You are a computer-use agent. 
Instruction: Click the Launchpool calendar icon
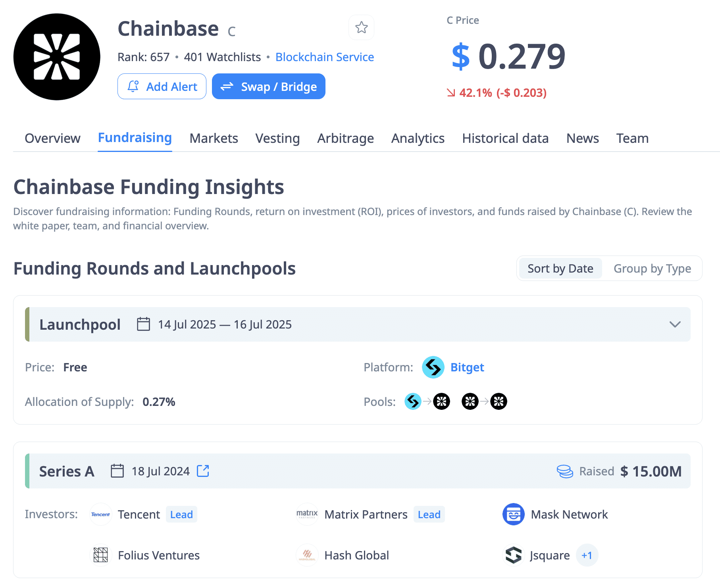click(x=143, y=324)
